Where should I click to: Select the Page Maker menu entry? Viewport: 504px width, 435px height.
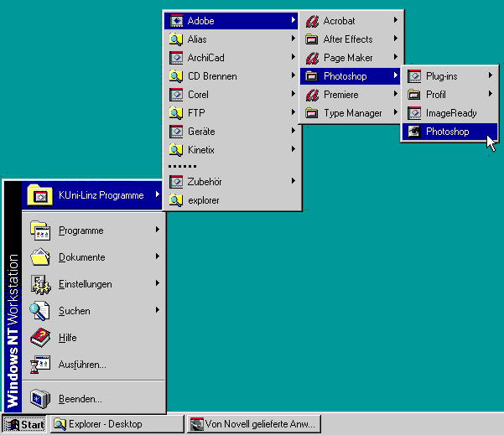click(351, 58)
